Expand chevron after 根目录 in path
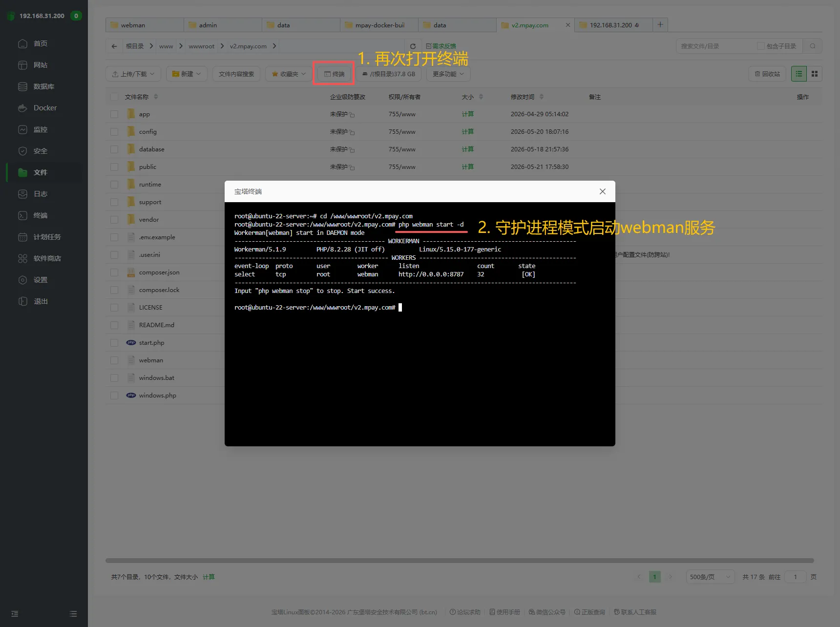Viewport: 840px width, 627px height. (151, 46)
